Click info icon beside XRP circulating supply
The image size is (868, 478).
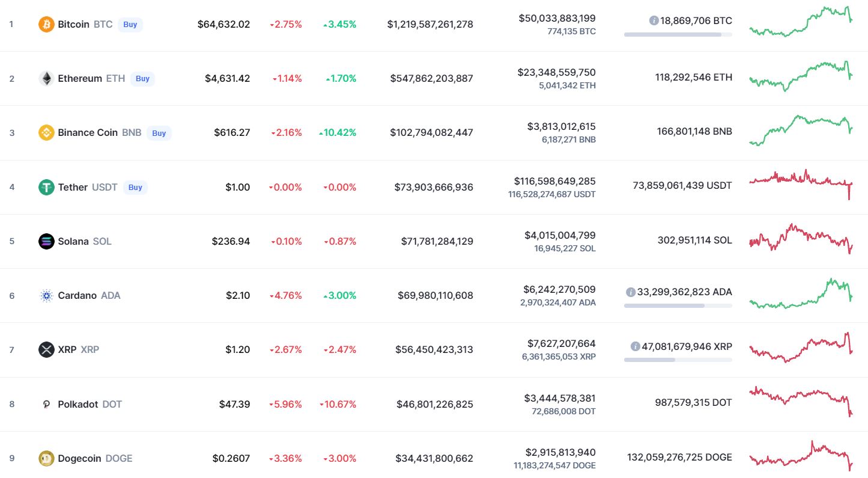pyautogui.click(x=636, y=346)
